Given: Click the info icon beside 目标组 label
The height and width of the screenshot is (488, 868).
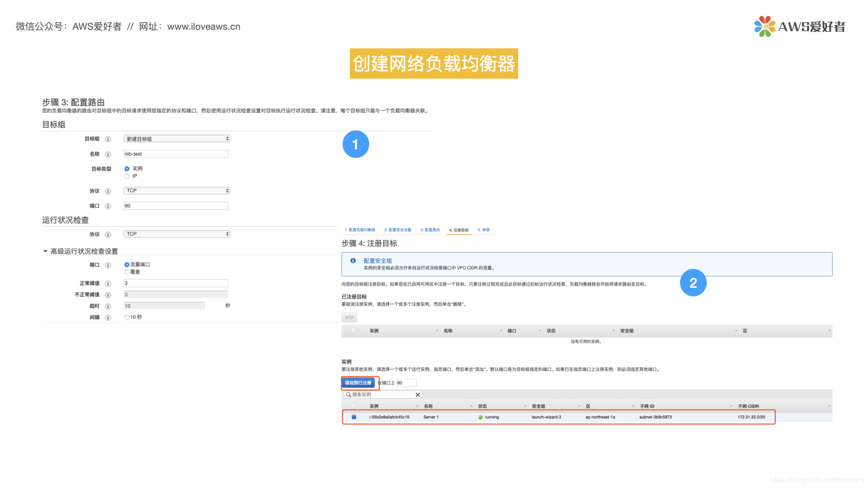Looking at the screenshot, I should pyautogui.click(x=108, y=139).
